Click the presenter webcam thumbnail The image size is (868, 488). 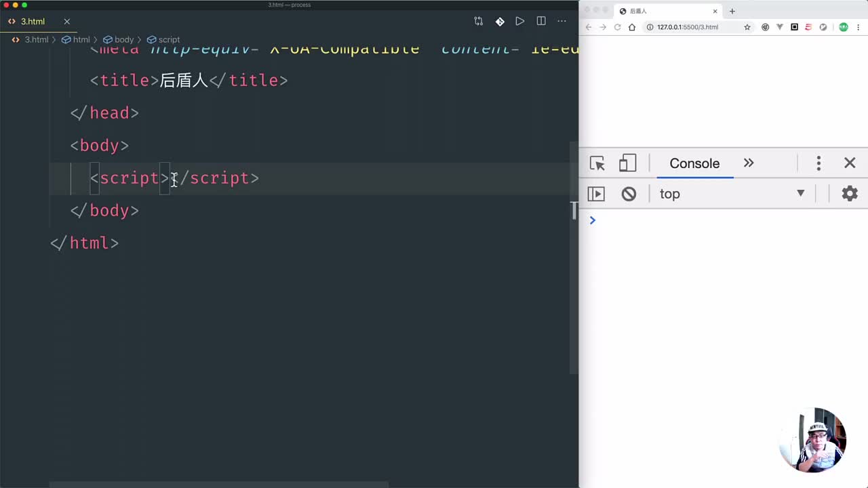point(812,440)
